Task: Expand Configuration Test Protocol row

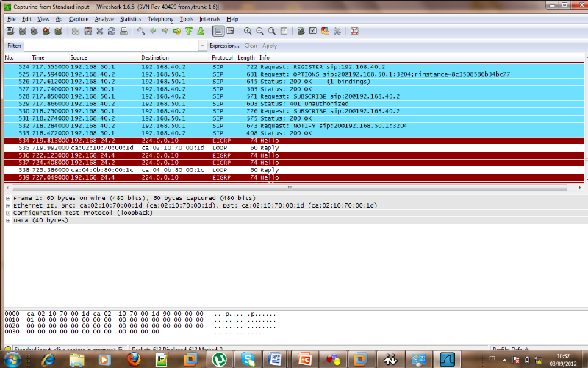Action: [8, 213]
